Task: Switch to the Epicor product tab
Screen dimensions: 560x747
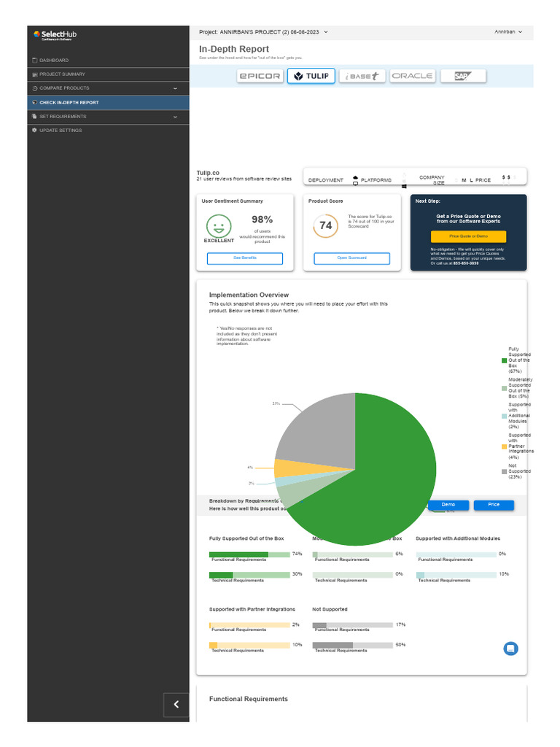Action: point(260,76)
